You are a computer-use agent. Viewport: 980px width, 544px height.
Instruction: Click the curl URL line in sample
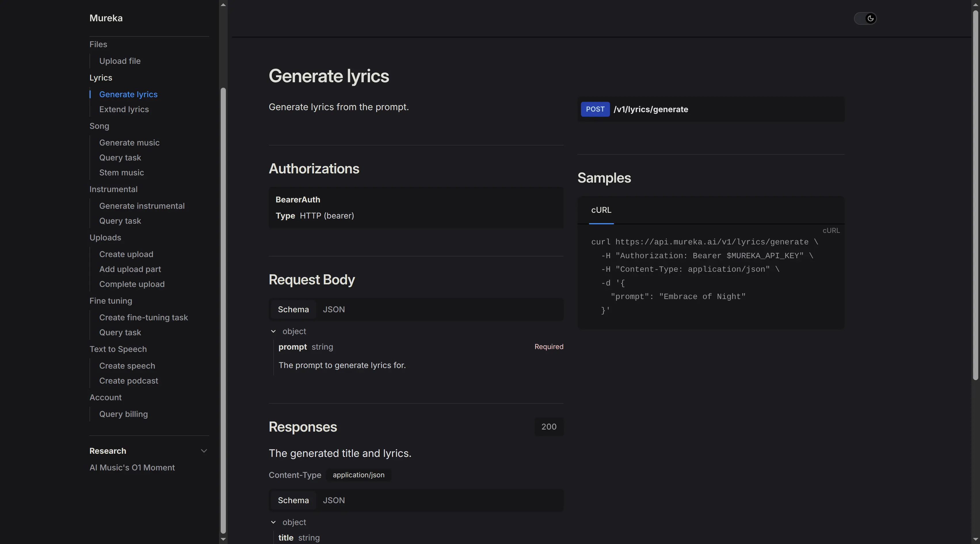pos(705,242)
